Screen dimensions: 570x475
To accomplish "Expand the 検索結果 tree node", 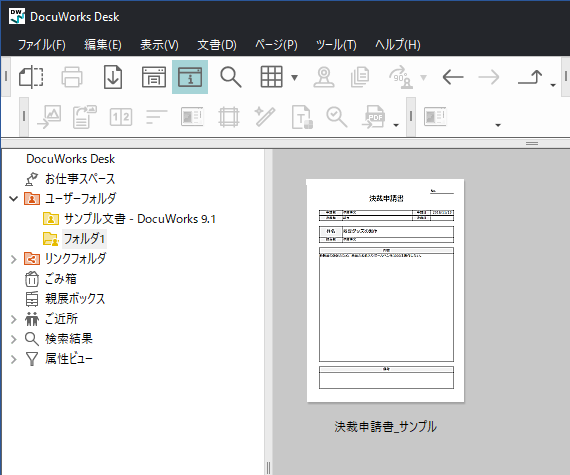I will [x=13, y=339].
